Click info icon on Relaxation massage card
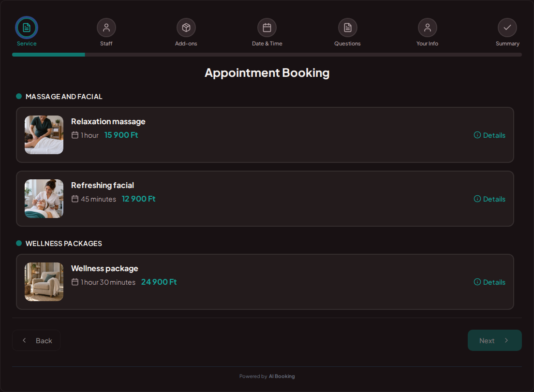Viewport: 534px width, 392px height. point(477,135)
